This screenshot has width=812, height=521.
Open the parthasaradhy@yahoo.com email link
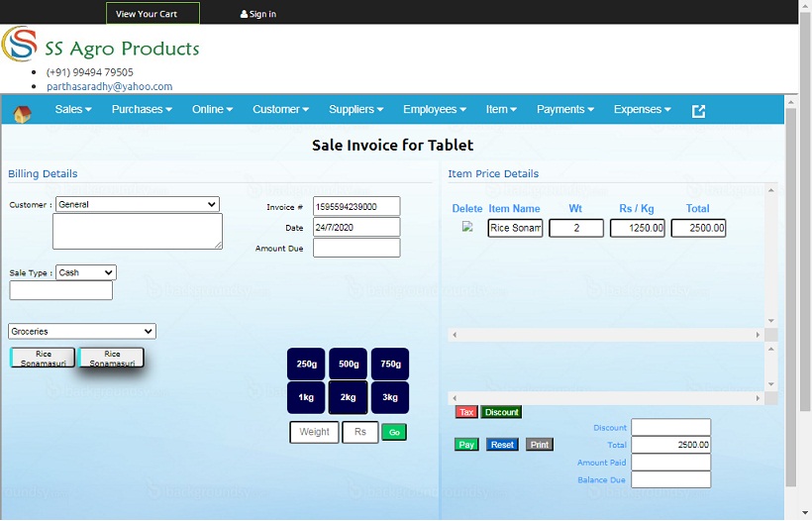[109, 86]
